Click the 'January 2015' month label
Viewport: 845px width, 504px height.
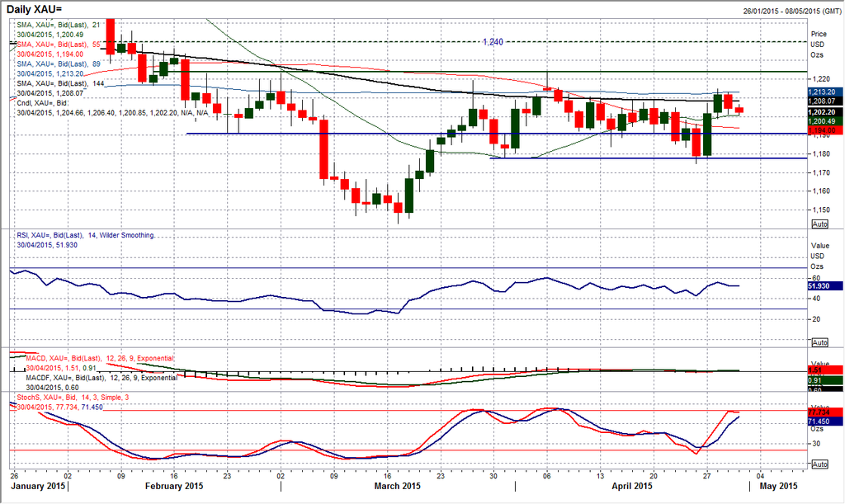[x=39, y=486]
